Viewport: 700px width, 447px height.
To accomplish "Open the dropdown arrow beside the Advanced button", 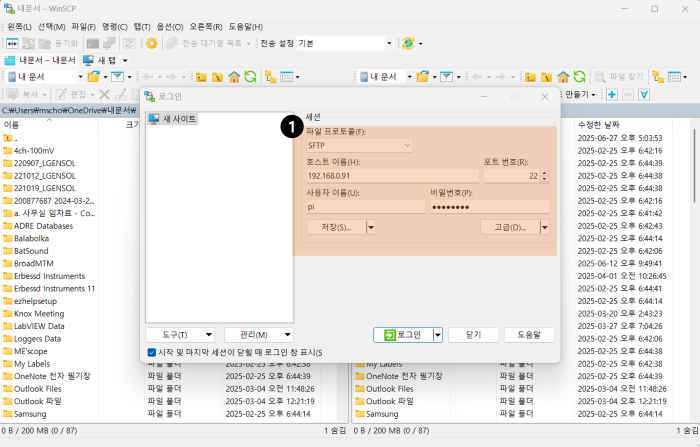I will click(x=545, y=227).
